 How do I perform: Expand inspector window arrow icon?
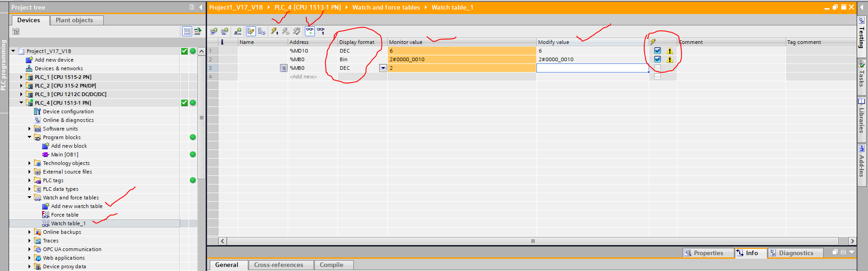(x=852, y=252)
